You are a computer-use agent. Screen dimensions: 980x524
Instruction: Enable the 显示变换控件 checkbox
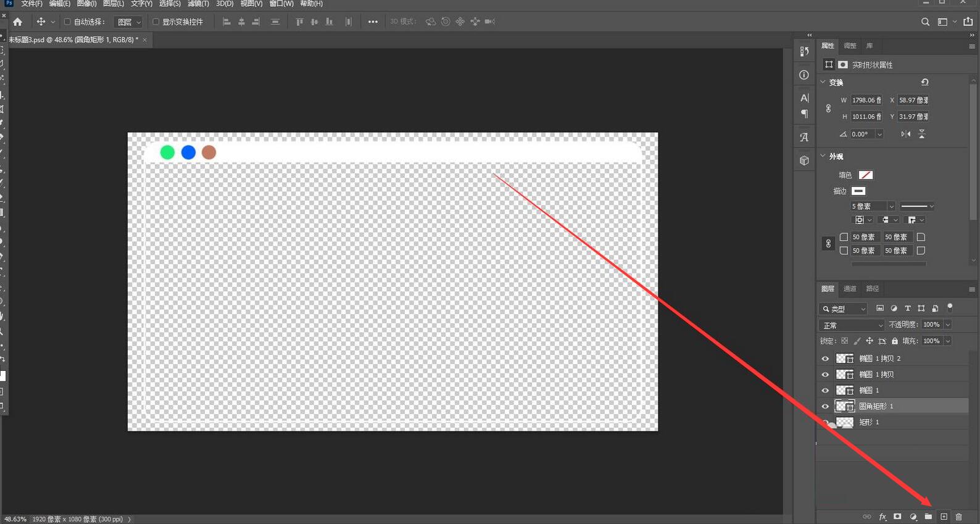pos(156,22)
